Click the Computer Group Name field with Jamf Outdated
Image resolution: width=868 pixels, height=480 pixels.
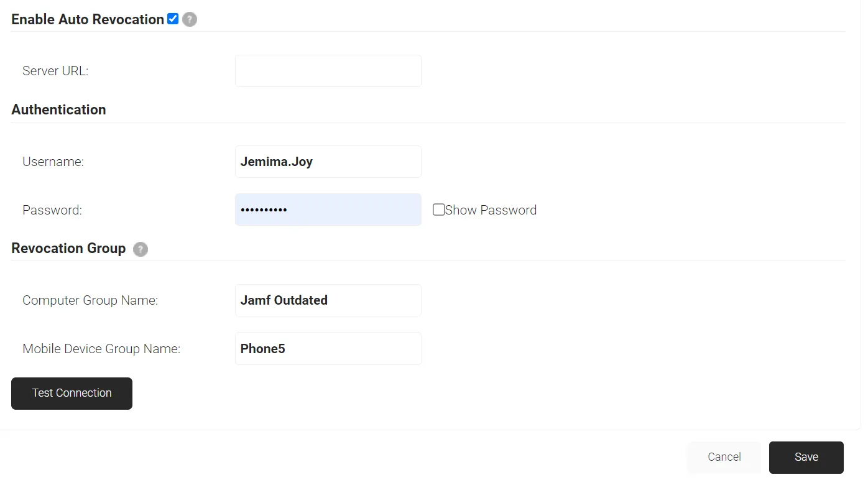click(x=328, y=300)
